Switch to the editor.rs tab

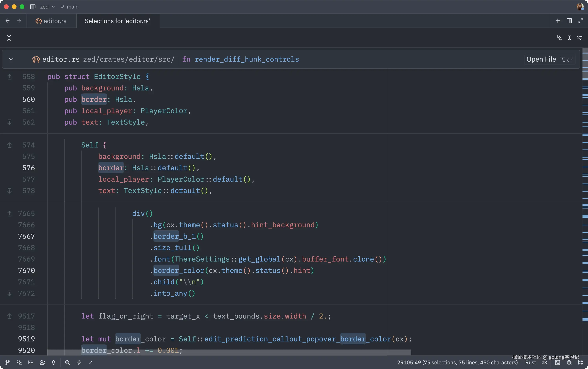(51, 21)
